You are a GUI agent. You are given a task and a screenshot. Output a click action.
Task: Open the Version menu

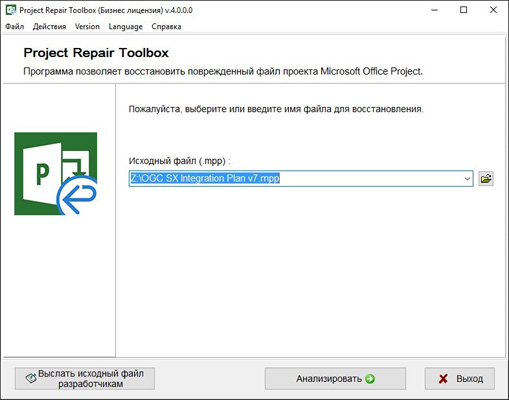[x=87, y=26]
